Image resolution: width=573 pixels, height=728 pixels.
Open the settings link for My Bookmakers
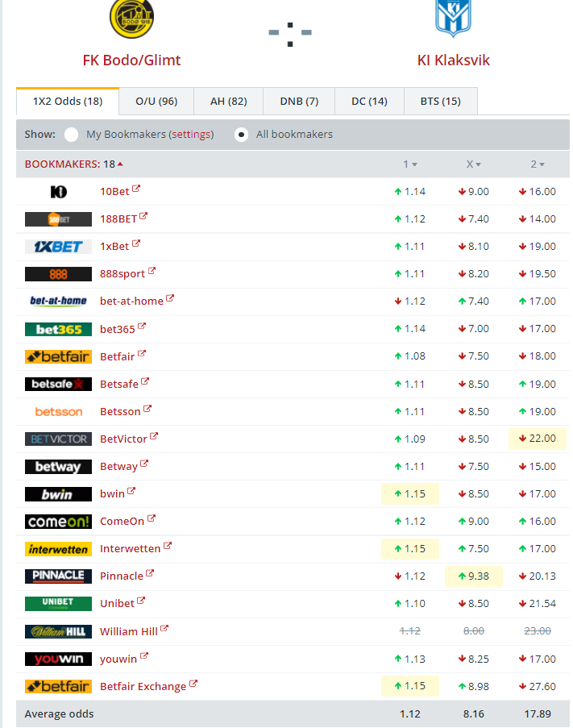pyautogui.click(x=192, y=135)
